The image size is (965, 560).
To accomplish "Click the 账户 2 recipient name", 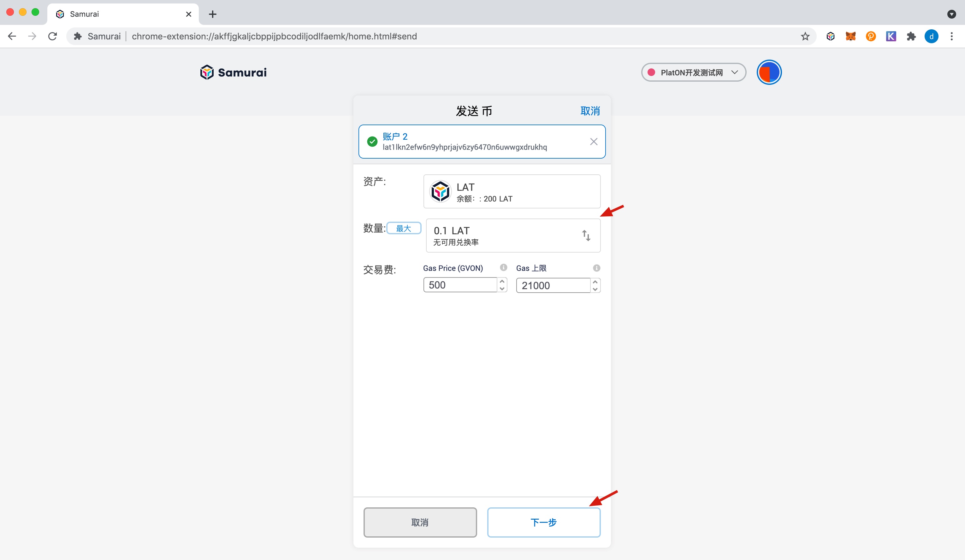I will coord(395,137).
